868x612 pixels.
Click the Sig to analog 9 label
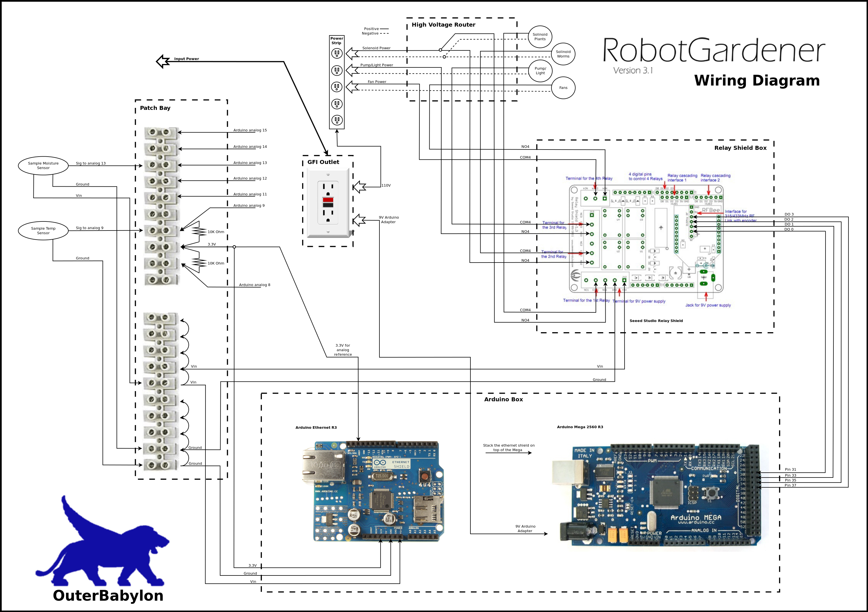90,228
